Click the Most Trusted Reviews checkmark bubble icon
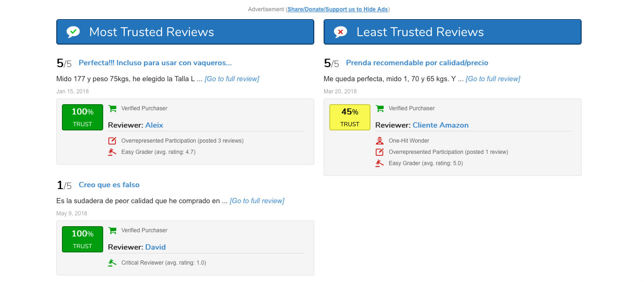This screenshot has width=644, height=282. pos(73,32)
